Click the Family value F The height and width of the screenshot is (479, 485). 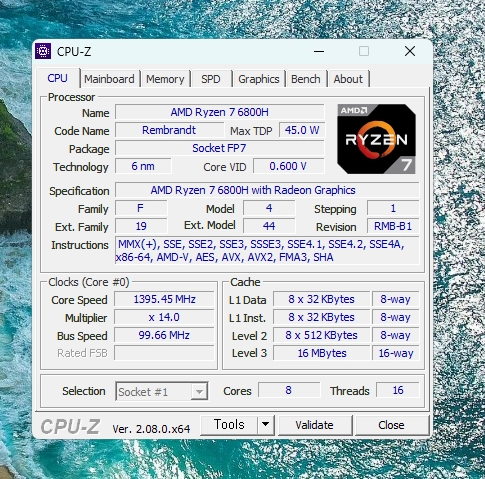[x=141, y=208]
